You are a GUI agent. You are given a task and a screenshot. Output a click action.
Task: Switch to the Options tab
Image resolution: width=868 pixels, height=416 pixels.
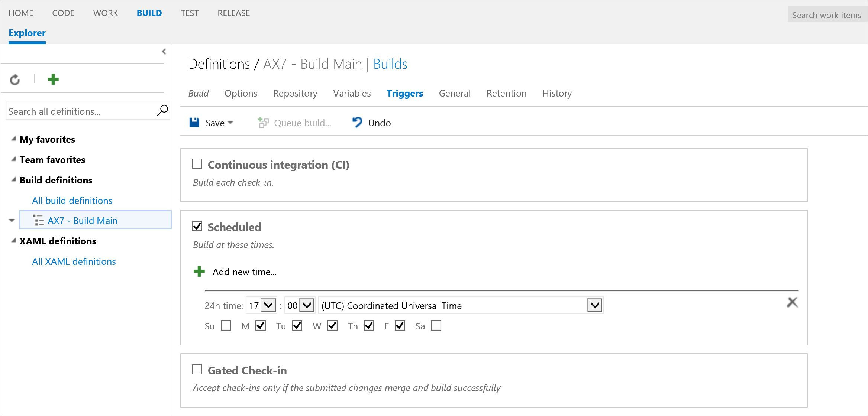(x=241, y=93)
